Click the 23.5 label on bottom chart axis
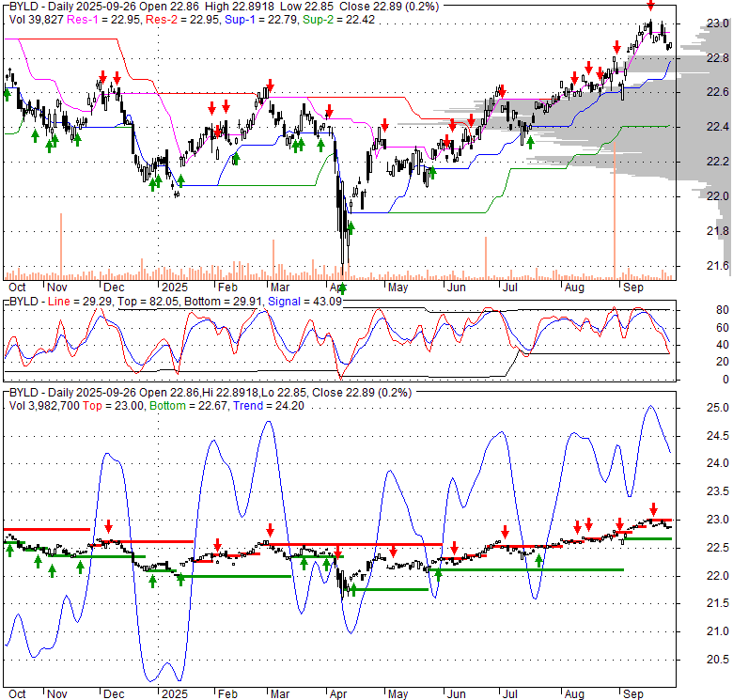This screenshot has height=700, width=733. (x=717, y=491)
